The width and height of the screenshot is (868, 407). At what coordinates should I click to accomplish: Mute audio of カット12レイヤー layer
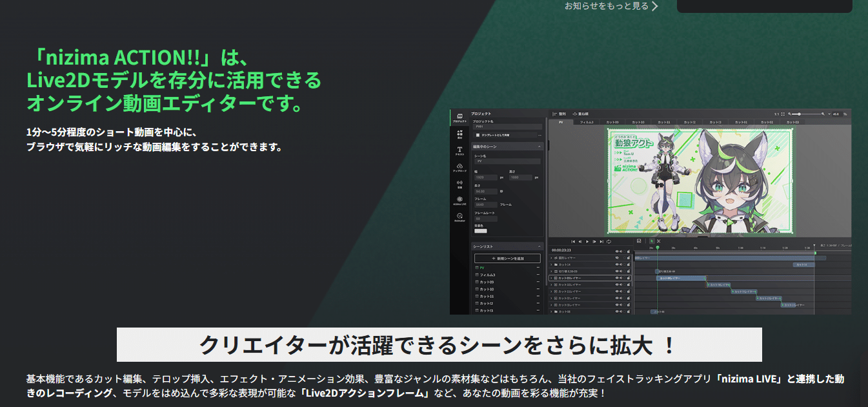click(x=621, y=298)
